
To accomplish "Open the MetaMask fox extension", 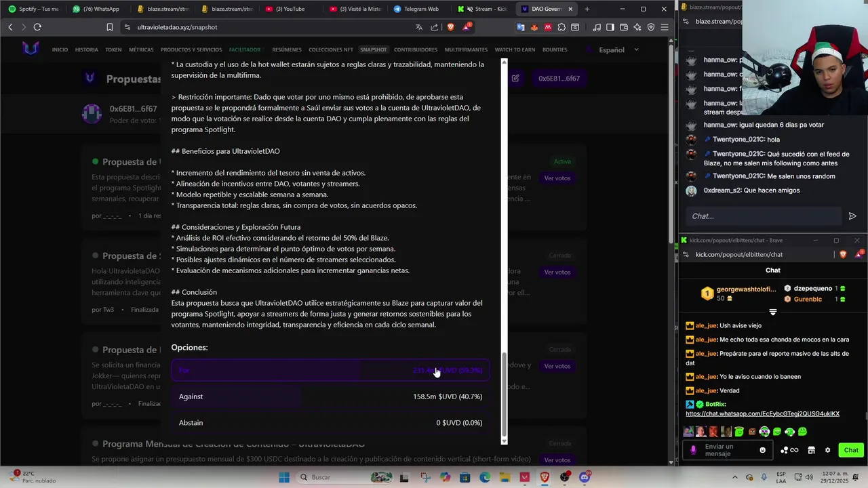I will tap(534, 27).
